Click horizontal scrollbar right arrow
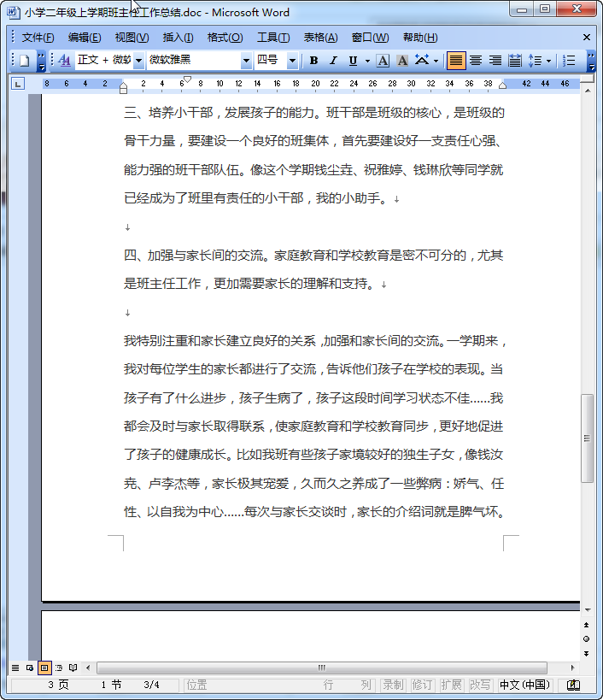This screenshot has height=700, width=603. pos(572,668)
